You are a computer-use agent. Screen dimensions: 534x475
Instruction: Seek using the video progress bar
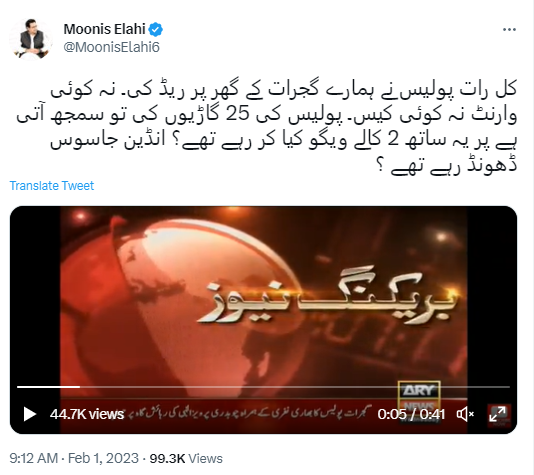click(x=263, y=387)
